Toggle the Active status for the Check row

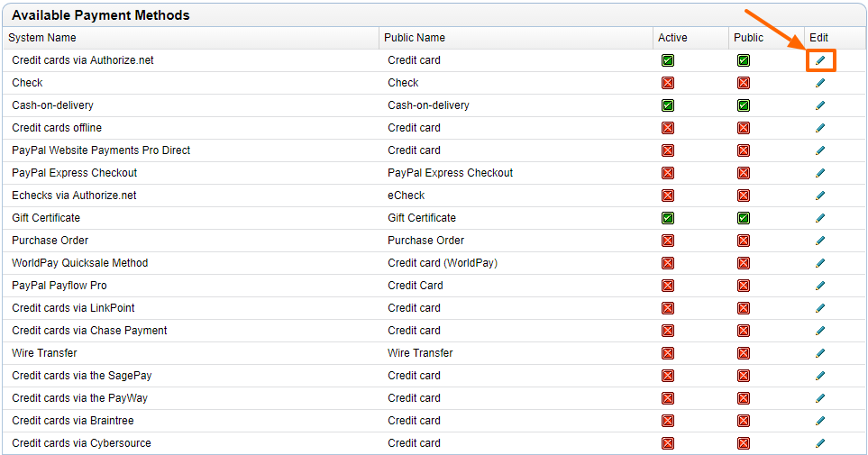point(668,83)
